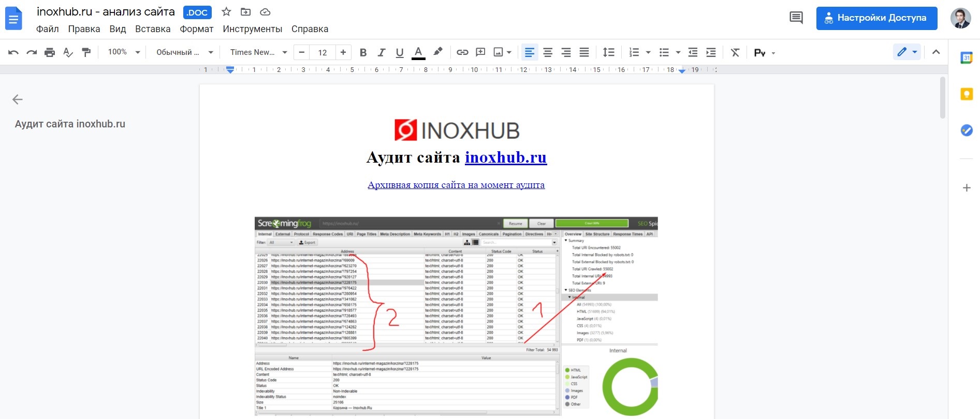The height and width of the screenshot is (419, 980).
Task: Open Архивная копия сайта link
Action: tap(456, 185)
